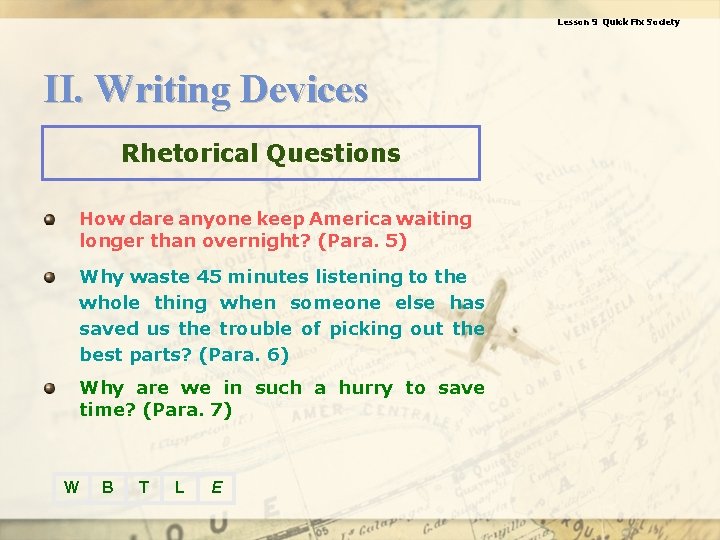Click the '(Para. 7)' reference text

pyautogui.click(x=187, y=410)
